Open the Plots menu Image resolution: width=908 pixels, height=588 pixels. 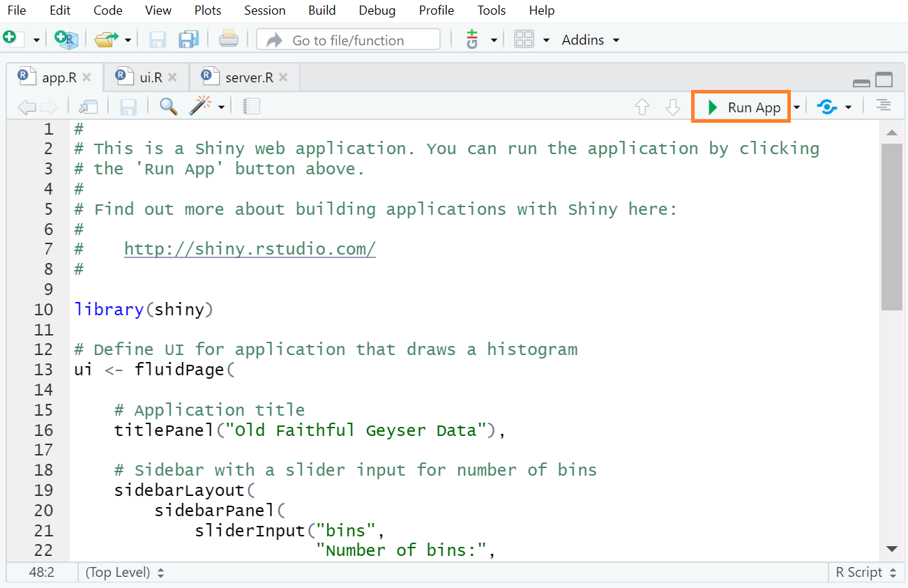(208, 10)
